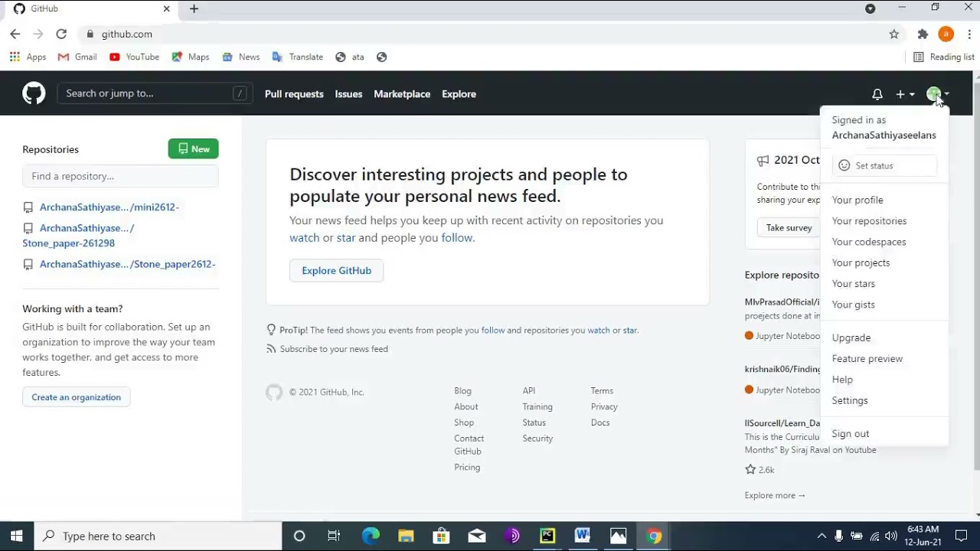This screenshot has width=980, height=551.
Task: Click the Explore more link
Action: [x=775, y=495]
